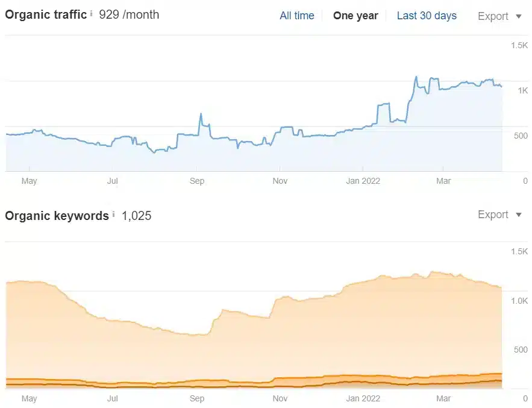
Task: Click the Mar label under the traffic chart
Action: click(x=443, y=181)
